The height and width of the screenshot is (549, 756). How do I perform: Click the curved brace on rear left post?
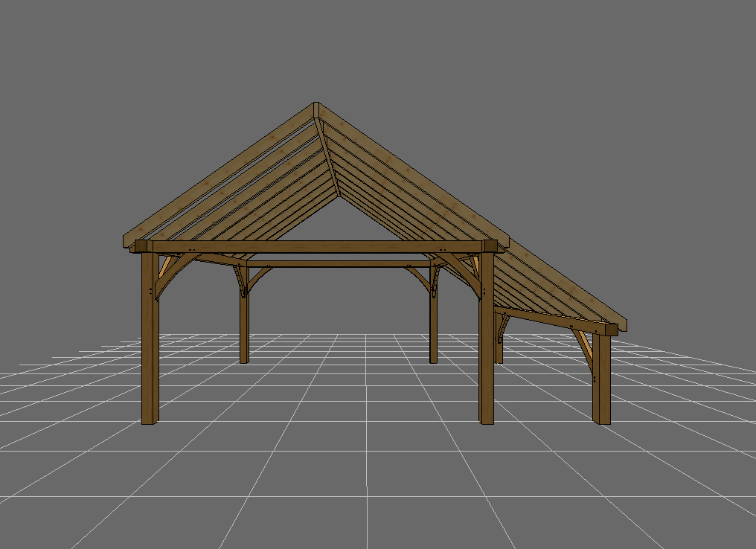point(257,277)
